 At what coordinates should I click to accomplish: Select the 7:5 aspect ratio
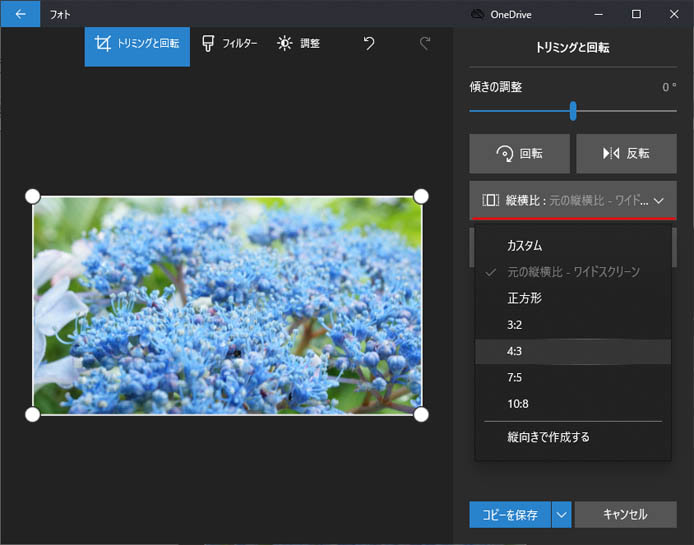pyautogui.click(x=573, y=378)
